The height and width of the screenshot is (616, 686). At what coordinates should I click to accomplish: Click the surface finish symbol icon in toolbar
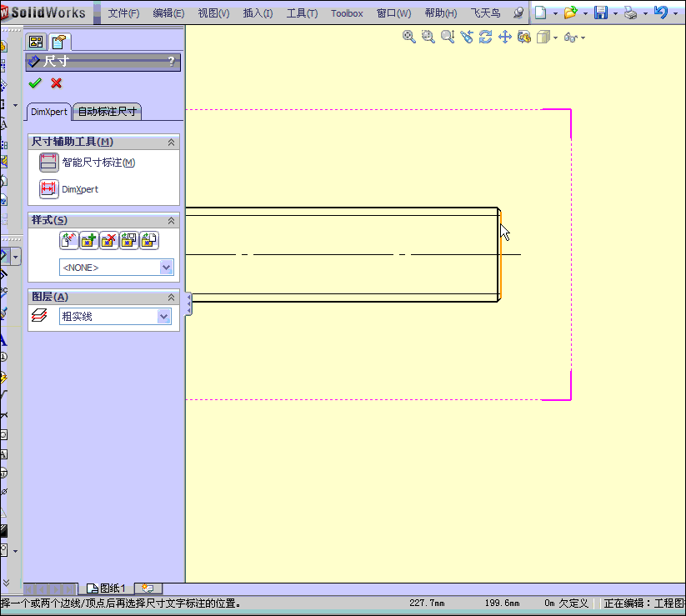point(3,395)
